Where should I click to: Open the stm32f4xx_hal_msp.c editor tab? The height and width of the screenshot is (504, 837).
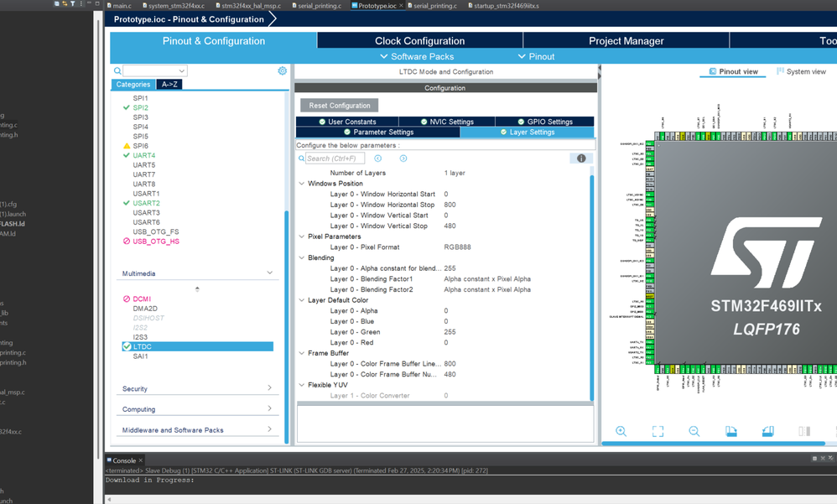(251, 5)
